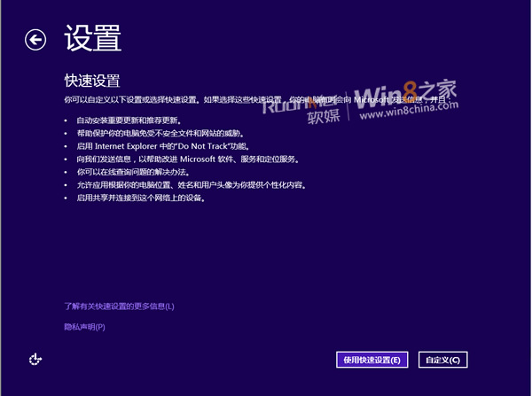Click the 你可以在线查询问题的解决办法 line

(x=133, y=172)
